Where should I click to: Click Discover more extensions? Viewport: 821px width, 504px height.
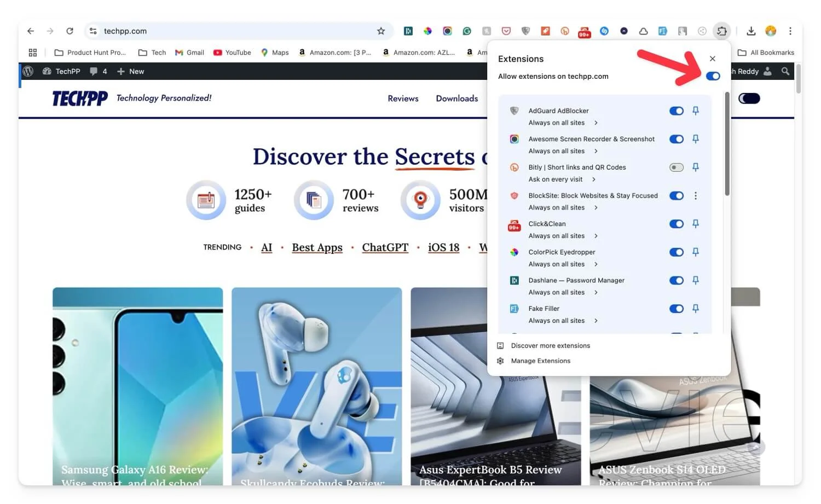click(x=544, y=346)
